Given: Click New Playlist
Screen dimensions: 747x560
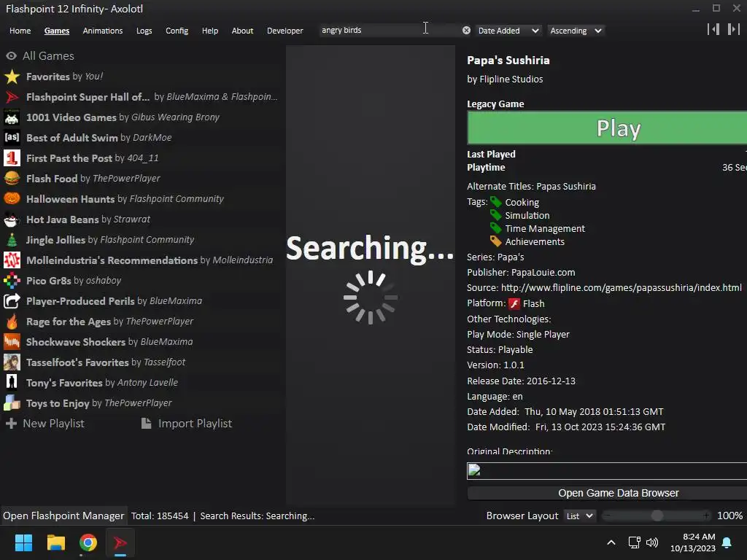Looking at the screenshot, I should coord(45,424).
